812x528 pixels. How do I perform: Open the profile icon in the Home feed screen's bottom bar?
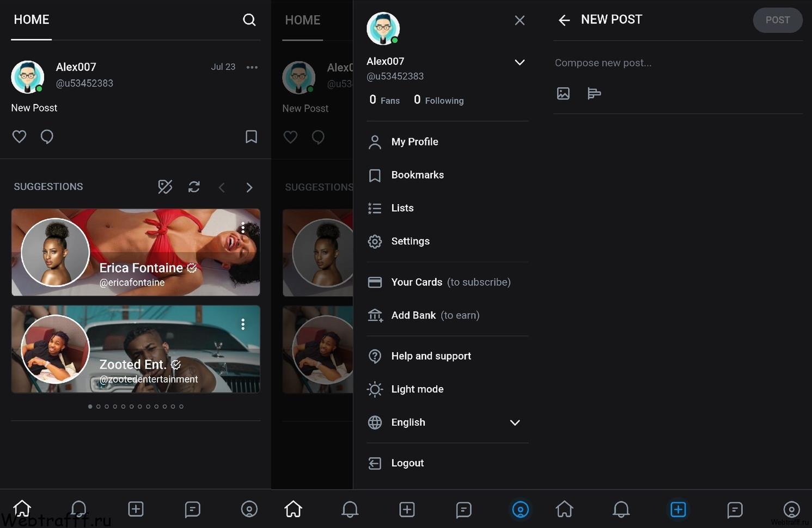[249, 509]
